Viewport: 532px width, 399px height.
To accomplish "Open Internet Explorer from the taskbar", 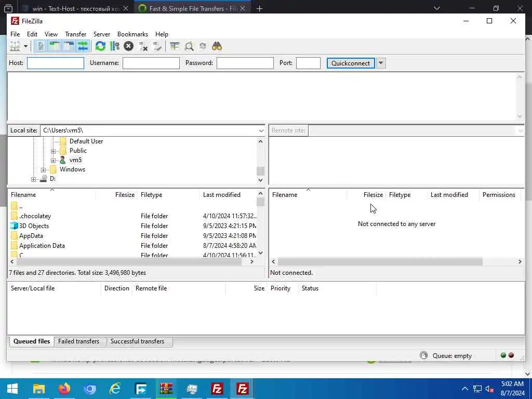I will [115, 389].
